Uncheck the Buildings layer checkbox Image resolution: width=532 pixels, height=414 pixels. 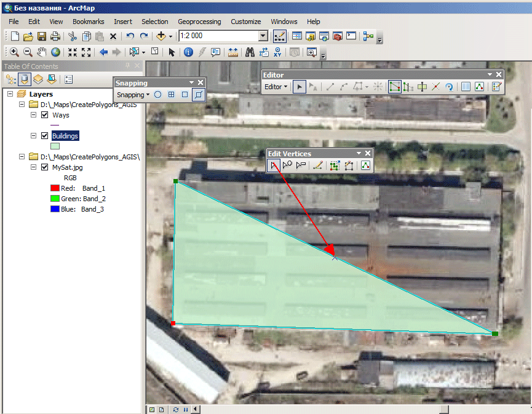[44, 136]
